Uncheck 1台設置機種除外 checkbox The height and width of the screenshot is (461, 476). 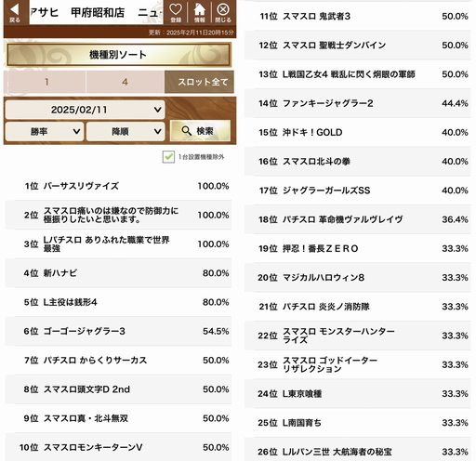(x=168, y=157)
